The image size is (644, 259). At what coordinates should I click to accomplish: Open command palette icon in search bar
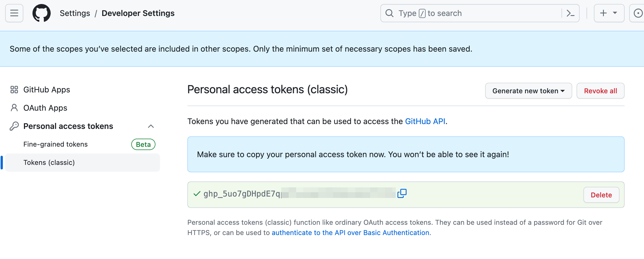point(570,13)
